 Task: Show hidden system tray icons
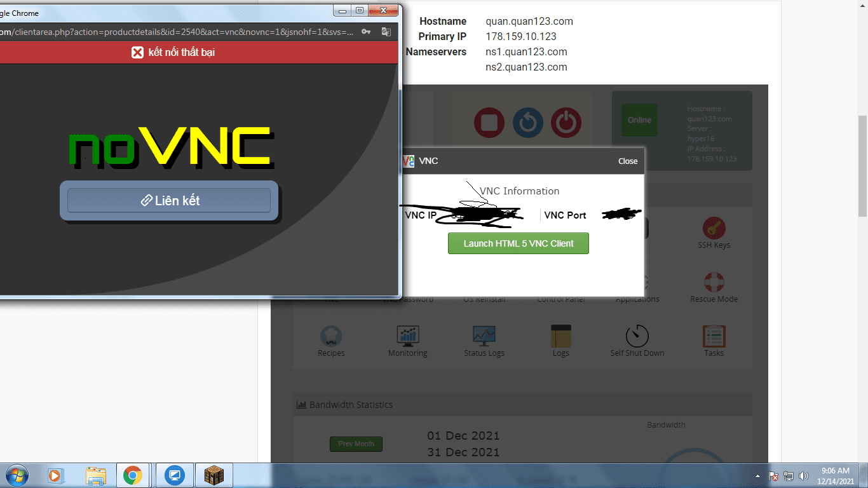coord(757,475)
